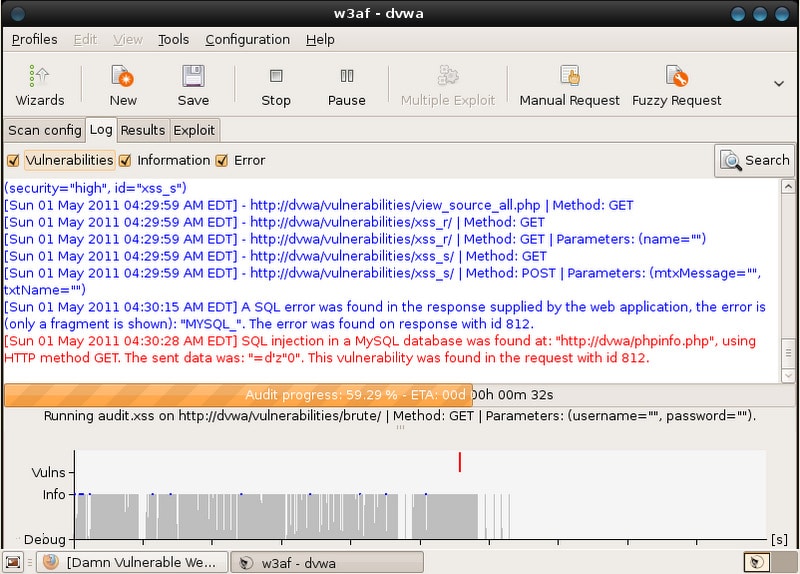Viewport: 800px width, 574px height.
Task: Click the Search button
Action: click(x=755, y=160)
